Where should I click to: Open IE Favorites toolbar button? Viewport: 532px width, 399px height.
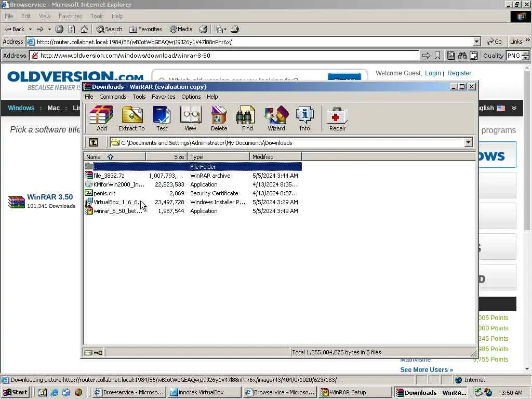(x=146, y=29)
